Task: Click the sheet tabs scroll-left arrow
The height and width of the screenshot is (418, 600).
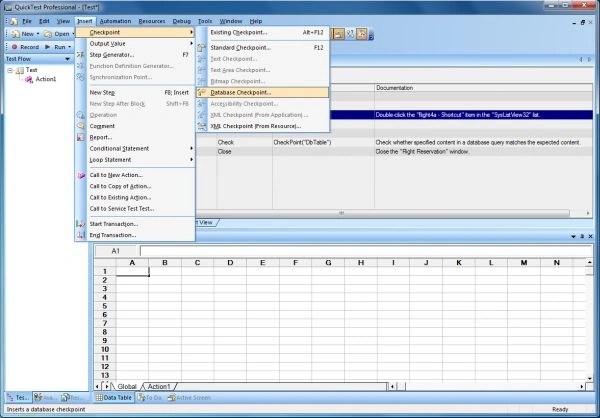Action: coord(97,387)
